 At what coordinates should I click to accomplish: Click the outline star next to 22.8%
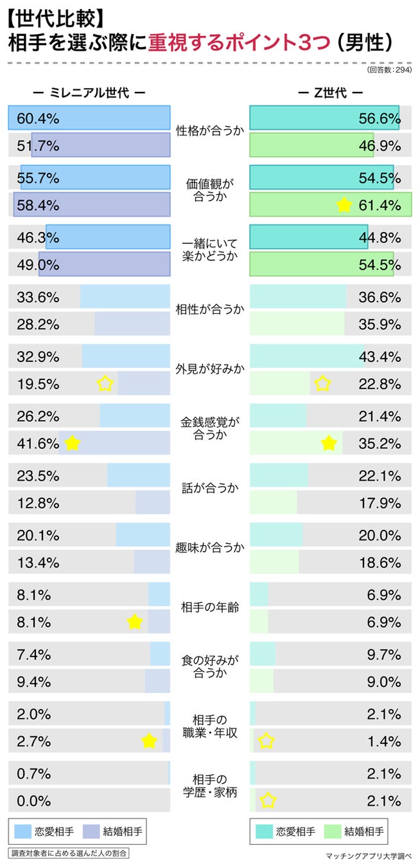pos(323,384)
